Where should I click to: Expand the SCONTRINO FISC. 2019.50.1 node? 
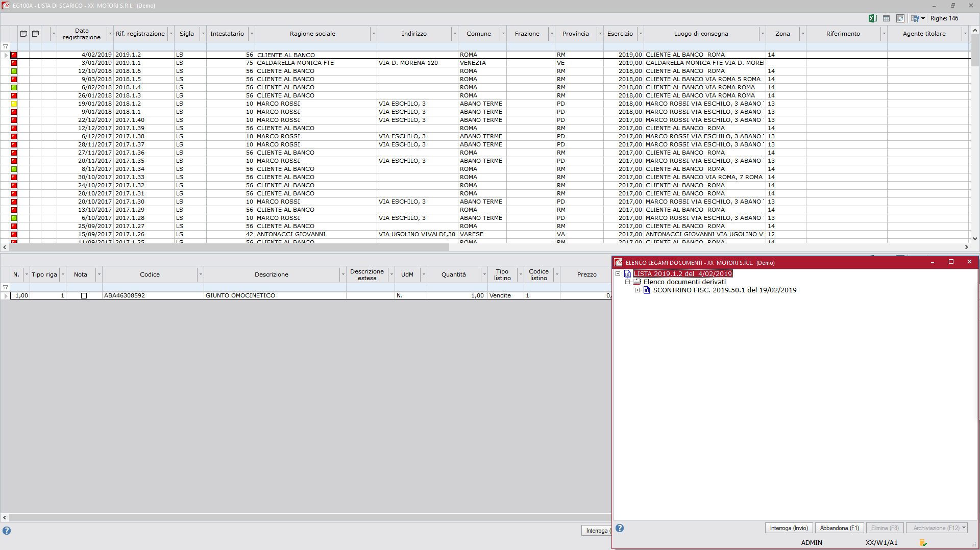click(x=637, y=290)
